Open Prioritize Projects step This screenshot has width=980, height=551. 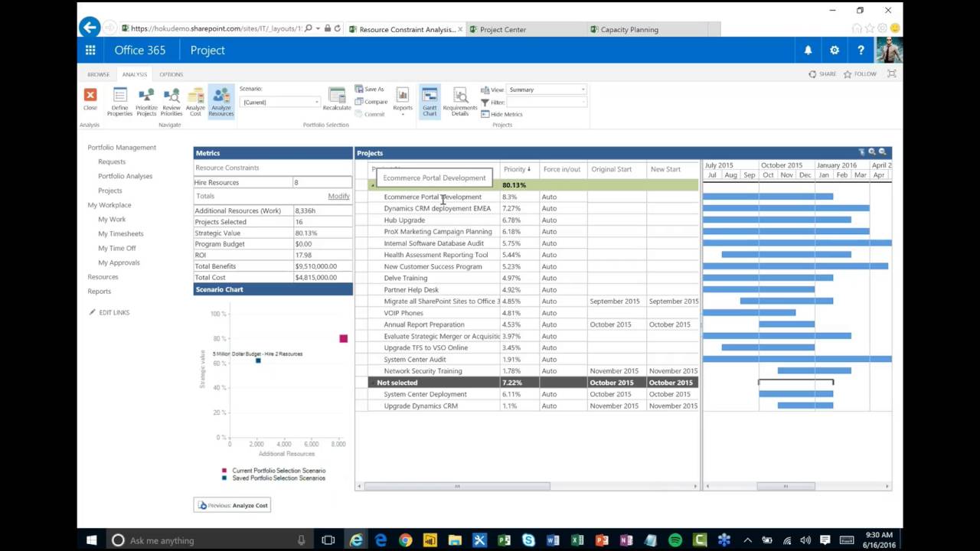(x=146, y=102)
